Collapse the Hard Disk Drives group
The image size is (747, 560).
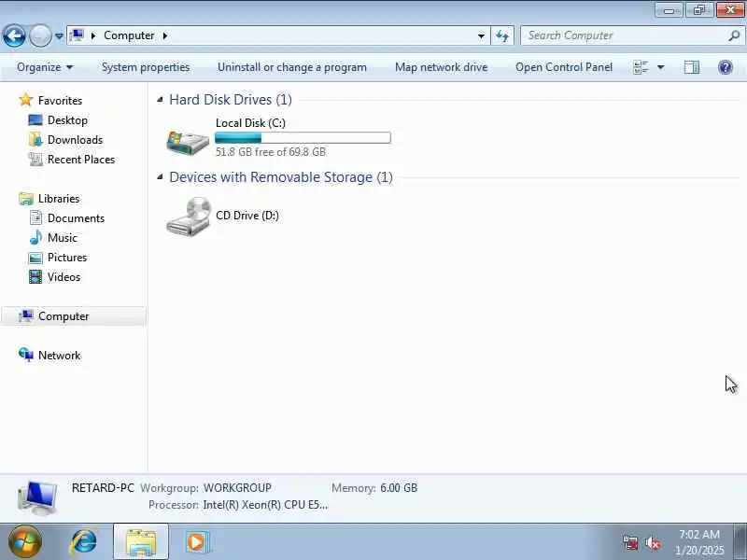pyautogui.click(x=160, y=100)
